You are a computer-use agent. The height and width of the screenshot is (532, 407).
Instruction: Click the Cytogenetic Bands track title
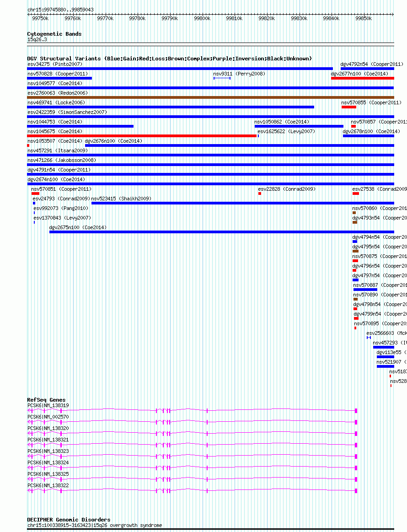(54, 34)
